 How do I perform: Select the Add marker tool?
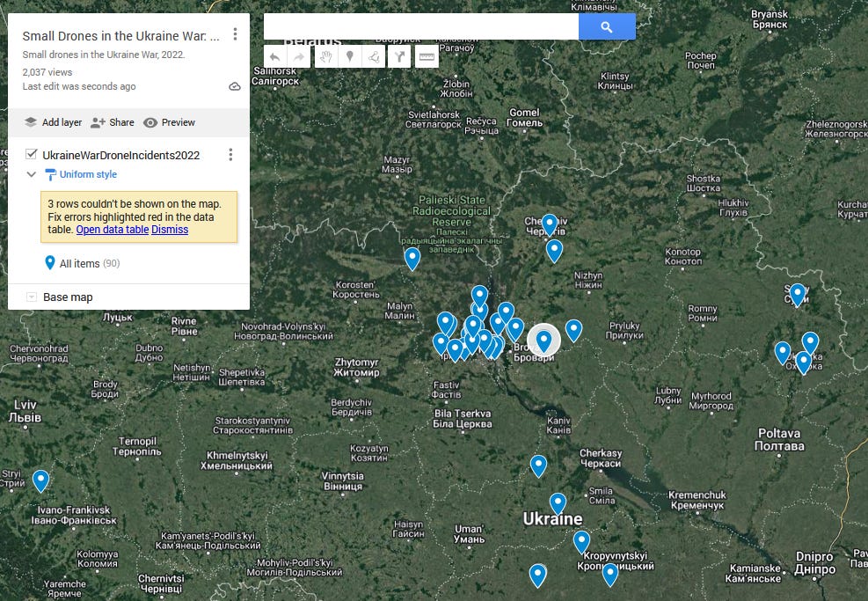350,57
